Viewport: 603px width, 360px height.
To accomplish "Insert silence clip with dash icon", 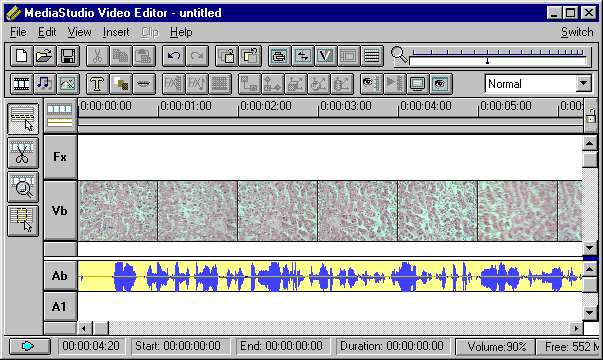I will (144, 83).
